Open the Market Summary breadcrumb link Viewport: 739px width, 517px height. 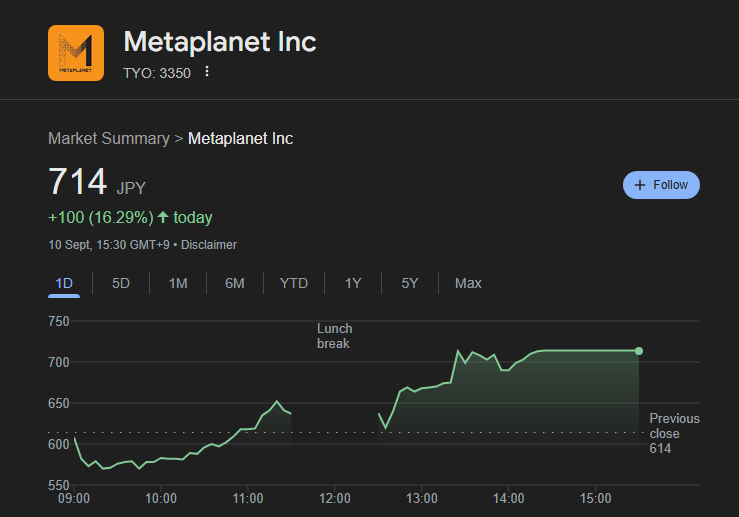pos(109,139)
